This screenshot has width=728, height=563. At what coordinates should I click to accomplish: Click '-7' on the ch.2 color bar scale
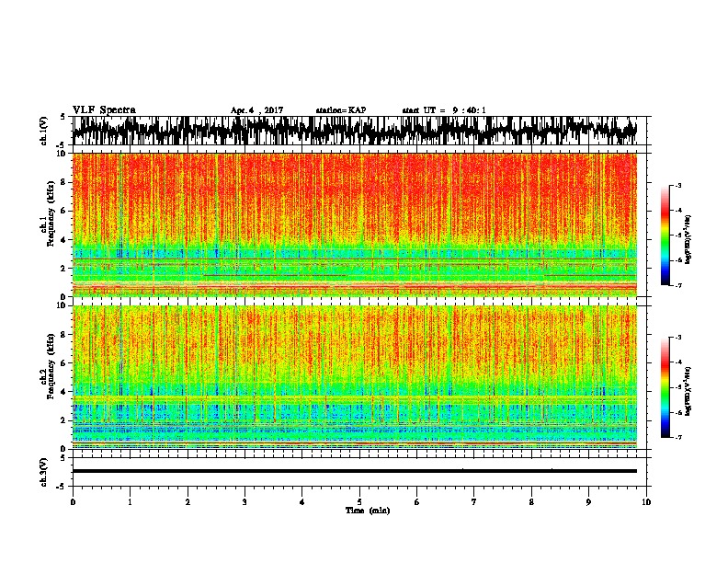click(677, 437)
